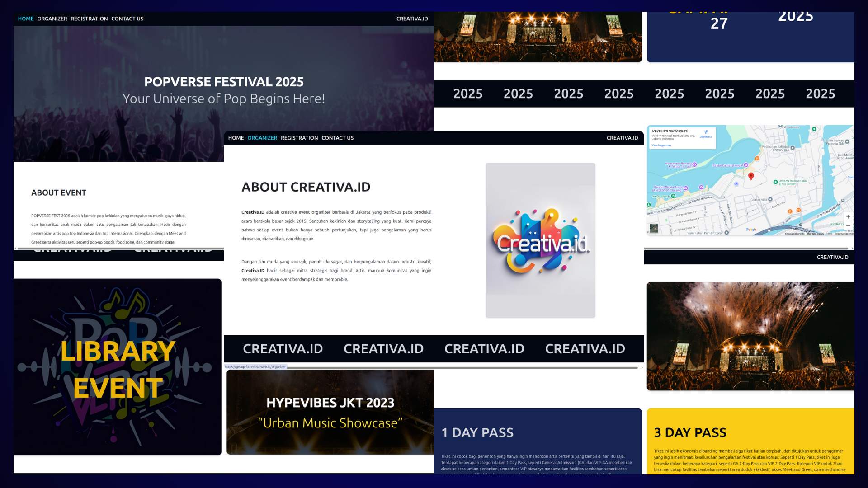The width and height of the screenshot is (868, 488).
Task: Open ORGANIZER in the top-left navbar
Action: (52, 19)
